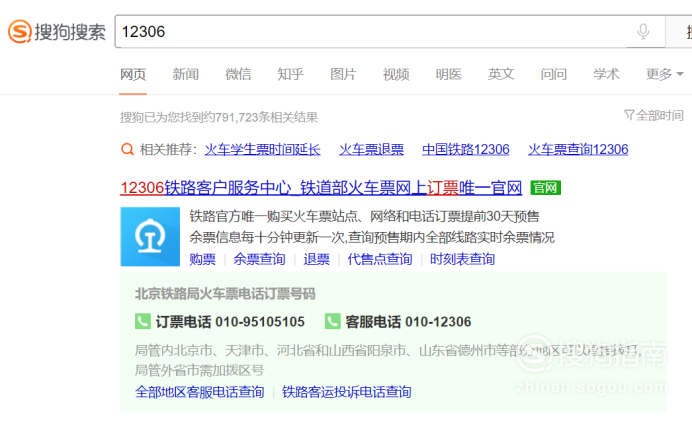This screenshot has height=421, width=692.
Task: Click the green phone icon beside 客服电话
Action: [332, 321]
